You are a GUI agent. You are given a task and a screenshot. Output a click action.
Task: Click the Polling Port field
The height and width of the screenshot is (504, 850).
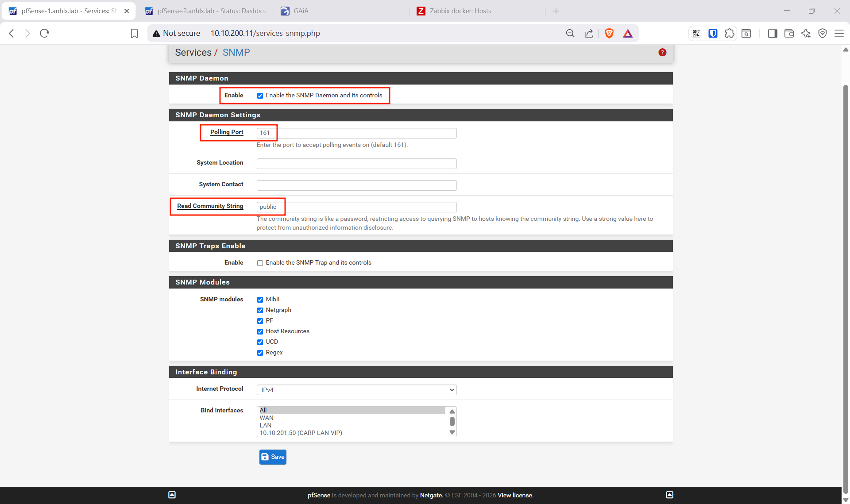click(x=356, y=133)
